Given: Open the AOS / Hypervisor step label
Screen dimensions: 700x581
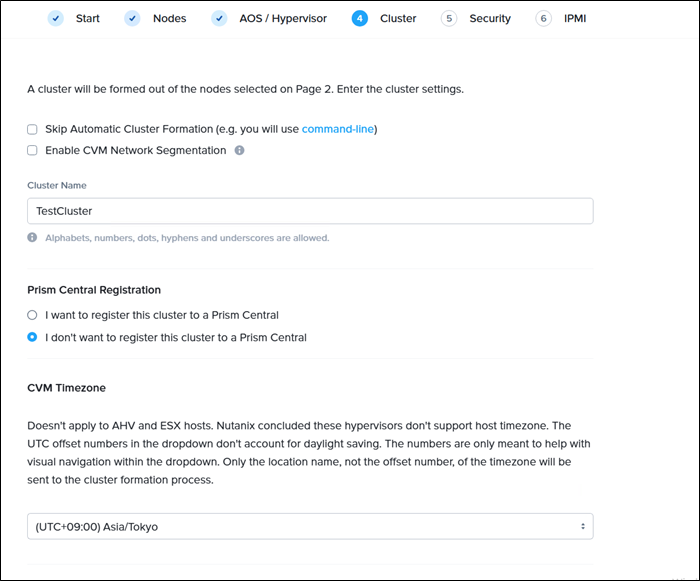Looking at the screenshot, I should coord(282,18).
